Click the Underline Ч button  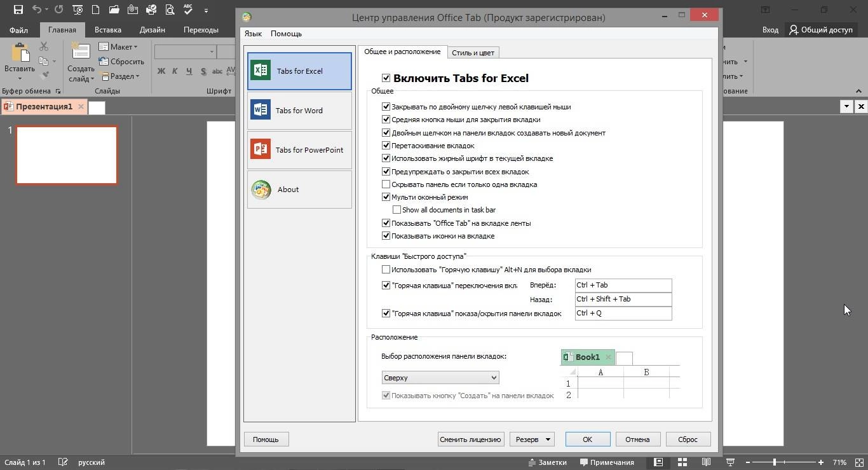coord(189,71)
